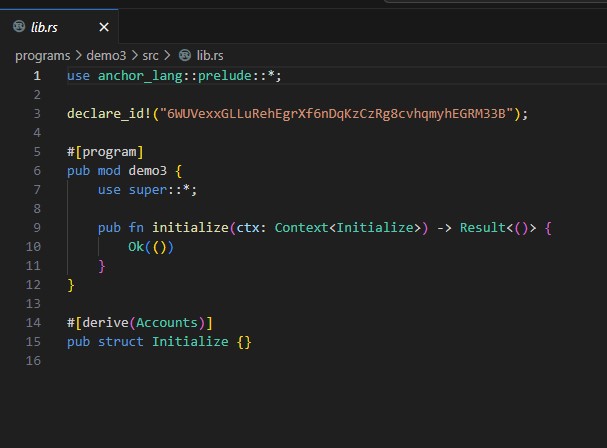Click '#[program]' attribute on line 5

point(105,152)
